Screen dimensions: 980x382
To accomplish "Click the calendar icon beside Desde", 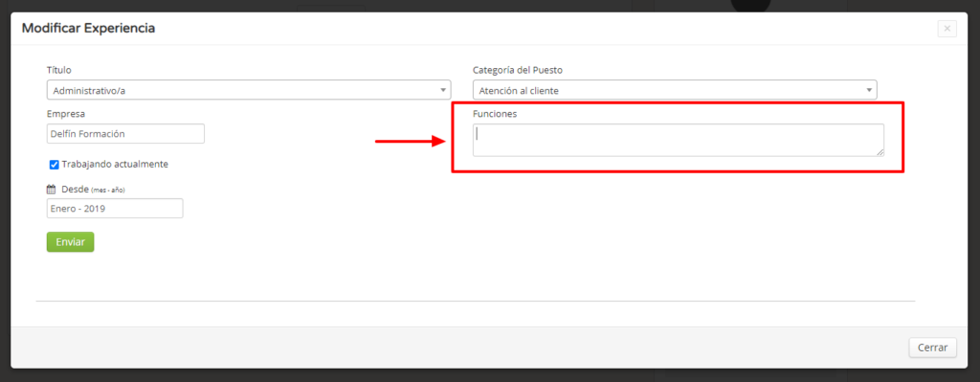I will tap(52, 189).
